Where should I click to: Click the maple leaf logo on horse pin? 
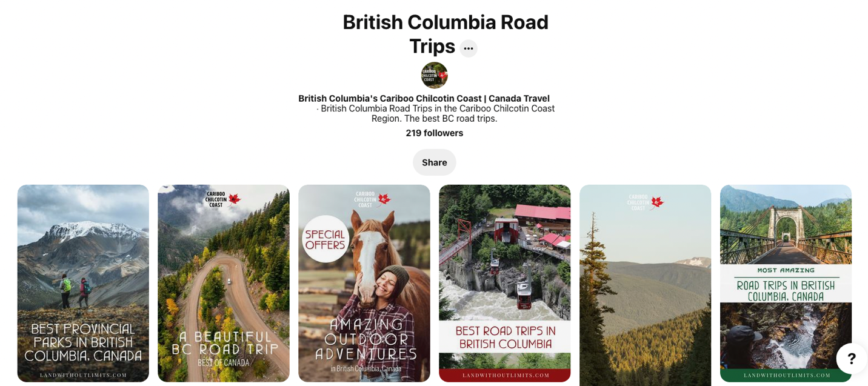[x=385, y=199]
